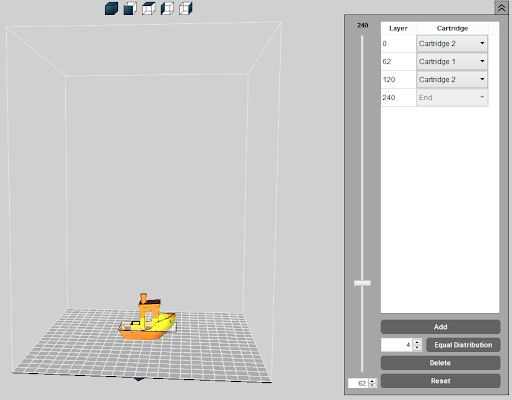
Task: Collapse the panel with double-chevron icon
Action: [x=501, y=7]
